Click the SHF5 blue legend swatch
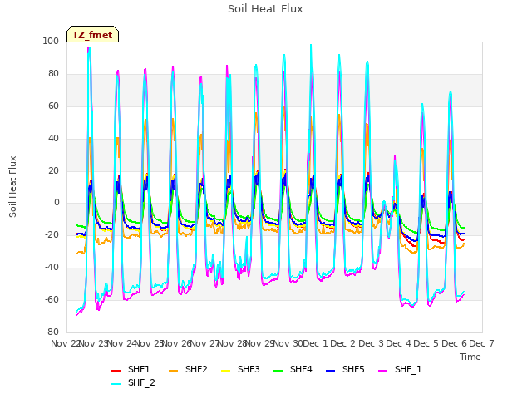The image size is (532, 399). coord(331,371)
